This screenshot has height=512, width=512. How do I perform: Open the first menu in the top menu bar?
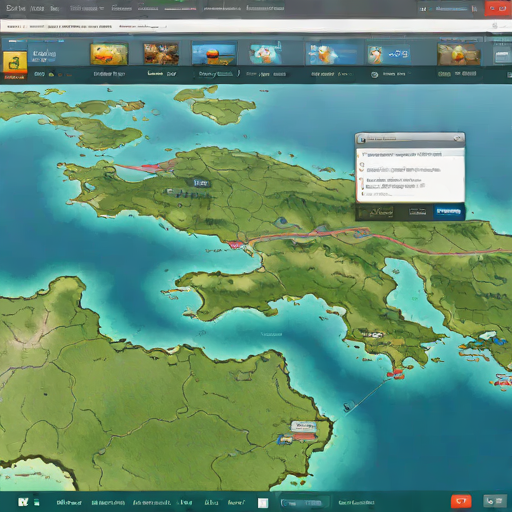point(16,8)
